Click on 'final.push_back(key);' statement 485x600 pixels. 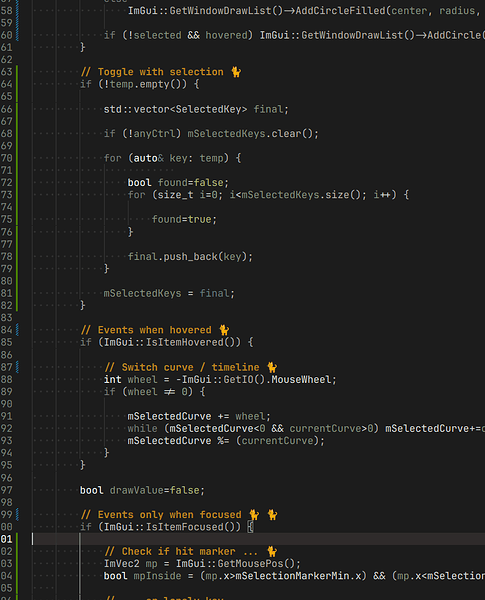click(x=190, y=256)
